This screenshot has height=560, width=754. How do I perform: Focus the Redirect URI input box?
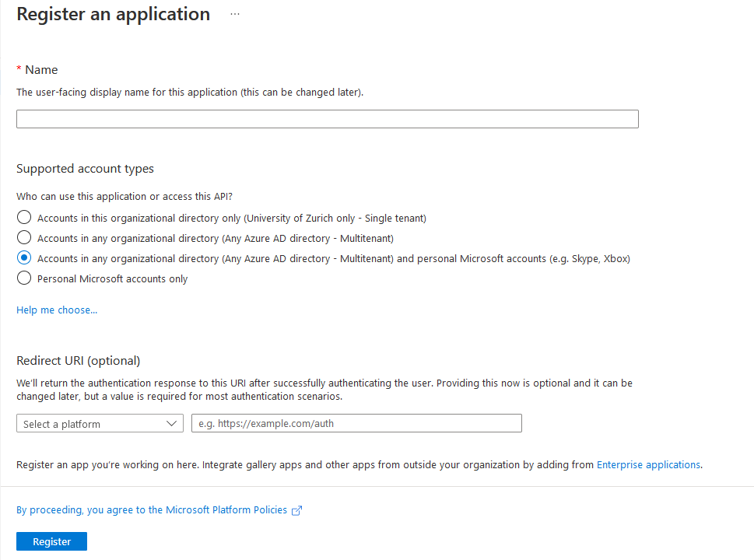[356, 423]
